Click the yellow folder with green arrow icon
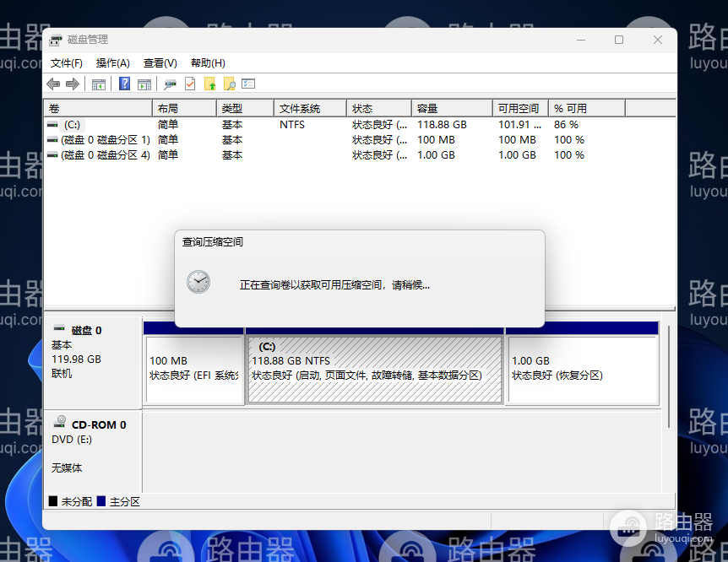728x562 pixels. [x=209, y=84]
